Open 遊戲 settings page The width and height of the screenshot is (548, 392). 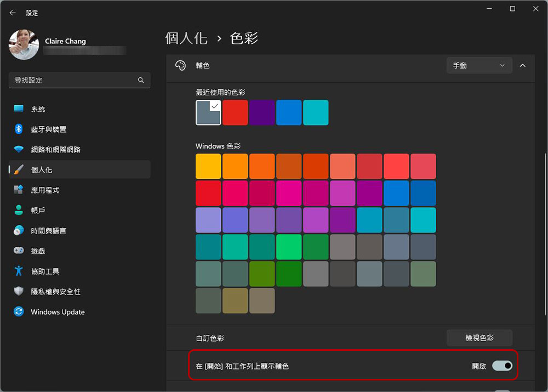click(79, 251)
